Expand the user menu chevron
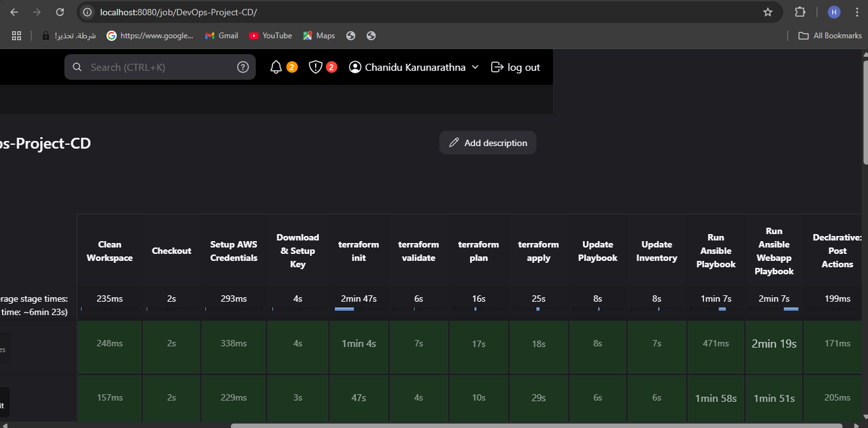Screen dimensions: 868x428 [474, 67]
